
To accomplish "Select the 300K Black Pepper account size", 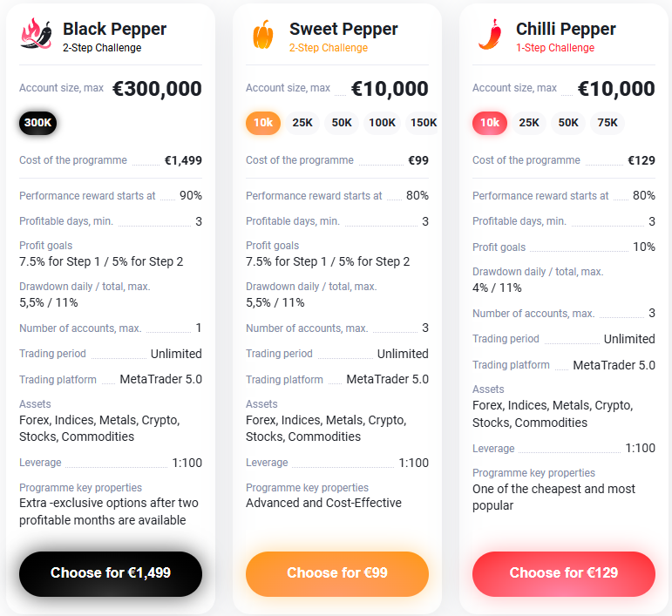I will click(37, 123).
